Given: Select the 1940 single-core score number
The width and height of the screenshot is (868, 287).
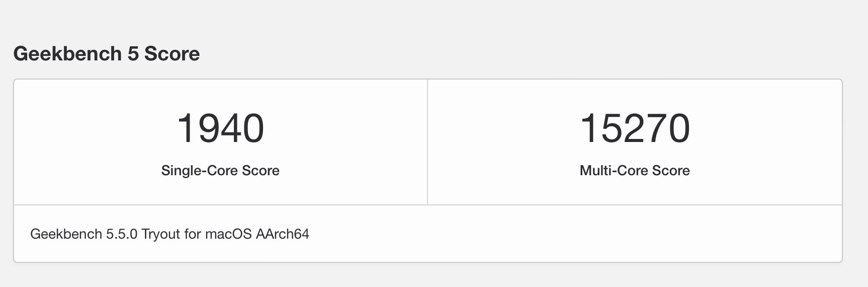Looking at the screenshot, I should (220, 128).
